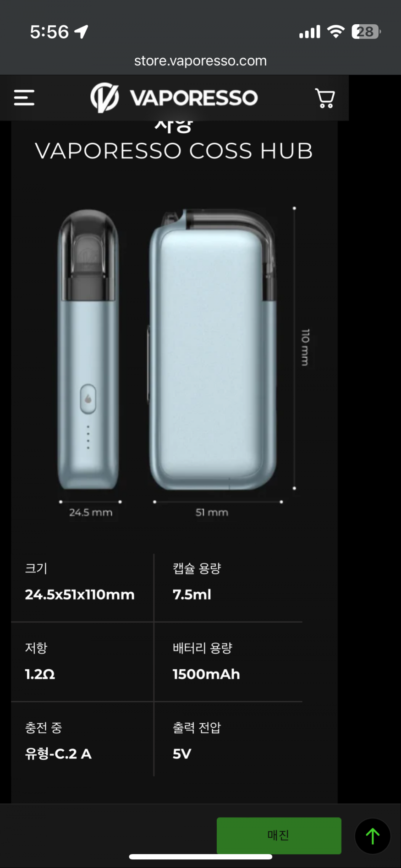Screen dimensions: 401x868
Task: Tap the location arrow in status bar
Action: coord(81,32)
